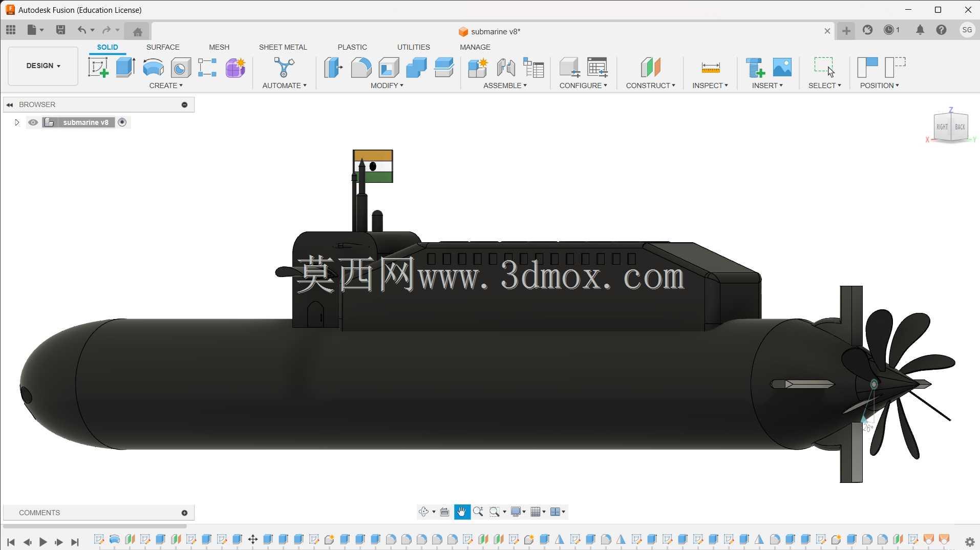Viewport: 980px width, 550px height.
Task: Open the ASSEMBLE dropdown menu
Action: (x=505, y=86)
